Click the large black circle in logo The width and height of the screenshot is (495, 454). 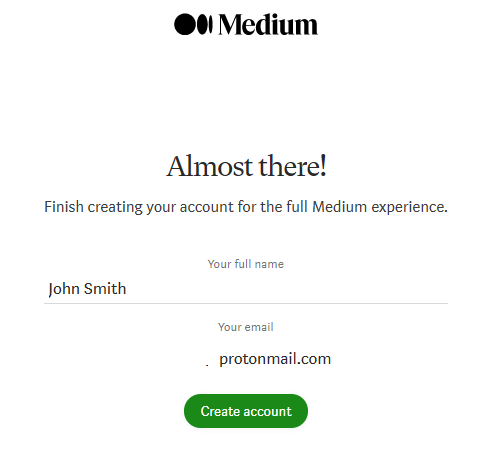[185, 24]
